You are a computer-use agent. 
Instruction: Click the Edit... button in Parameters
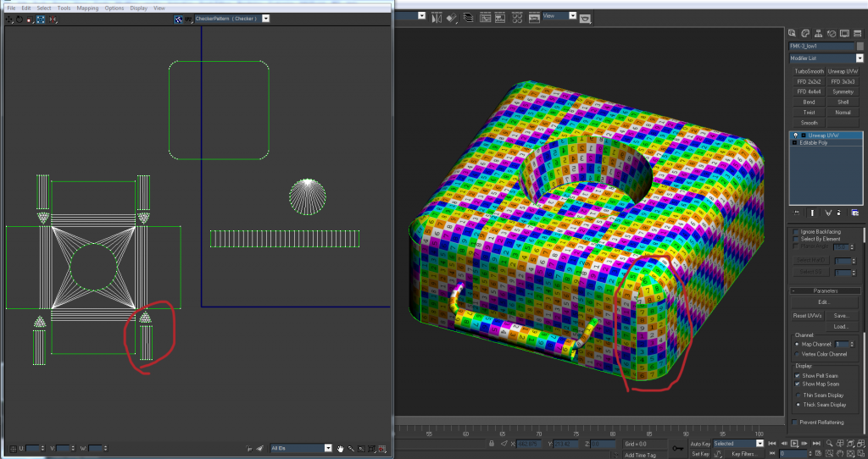click(x=824, y=301)
